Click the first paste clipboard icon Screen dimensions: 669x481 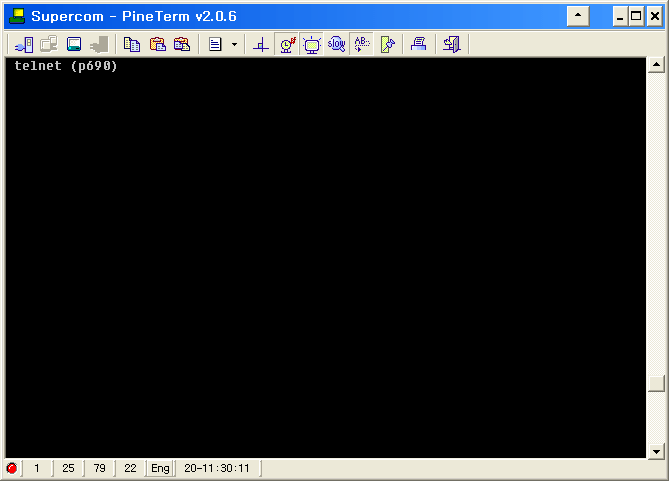[x=157, y=44]
